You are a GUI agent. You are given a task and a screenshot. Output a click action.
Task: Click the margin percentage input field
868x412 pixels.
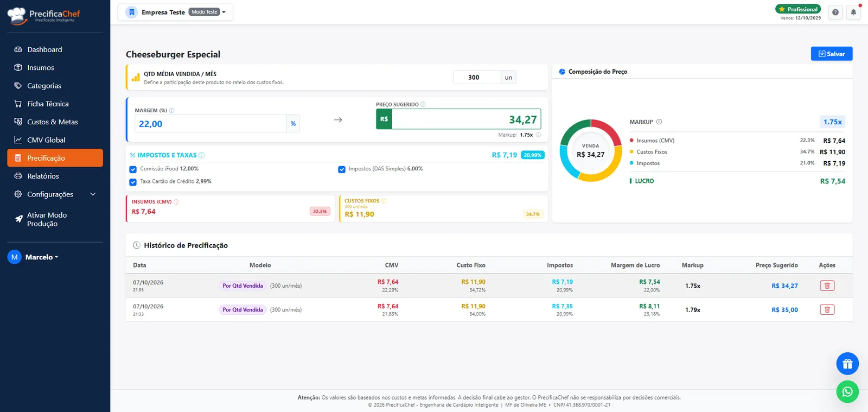coord(210,124)
